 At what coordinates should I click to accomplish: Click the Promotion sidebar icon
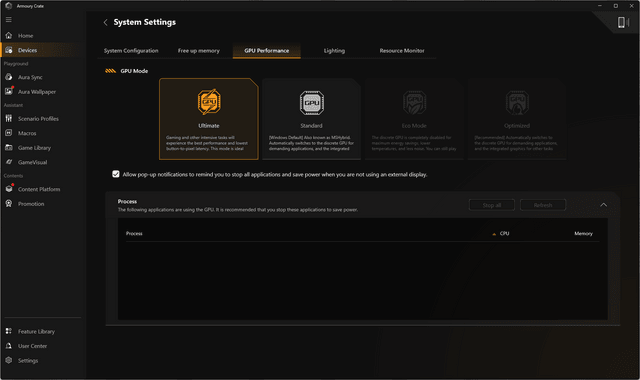click(9, 203)
